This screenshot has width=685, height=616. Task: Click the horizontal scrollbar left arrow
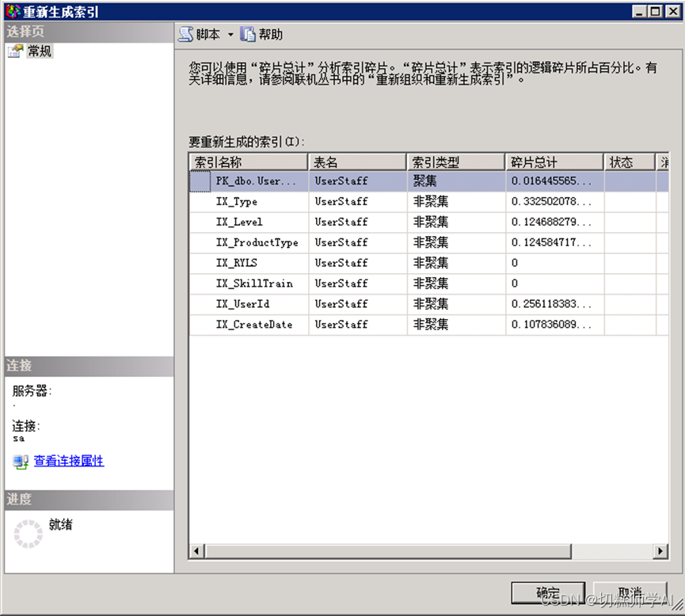point(196,551)
